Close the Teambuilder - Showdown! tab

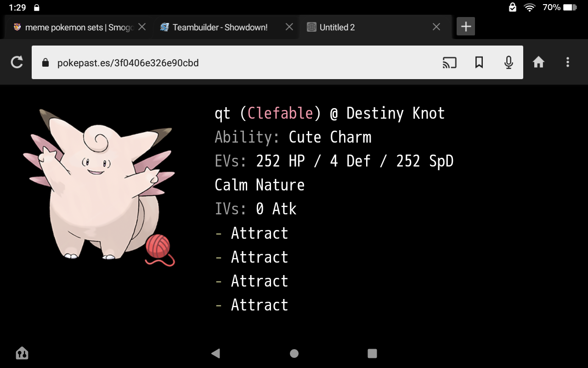pyautogui.click(x=289, y=27)
